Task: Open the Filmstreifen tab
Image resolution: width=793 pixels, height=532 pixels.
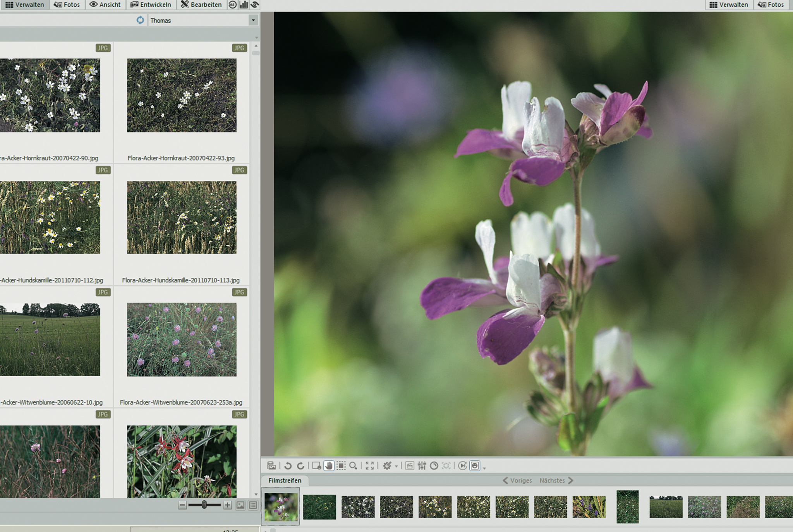Action: pos(285,481)
